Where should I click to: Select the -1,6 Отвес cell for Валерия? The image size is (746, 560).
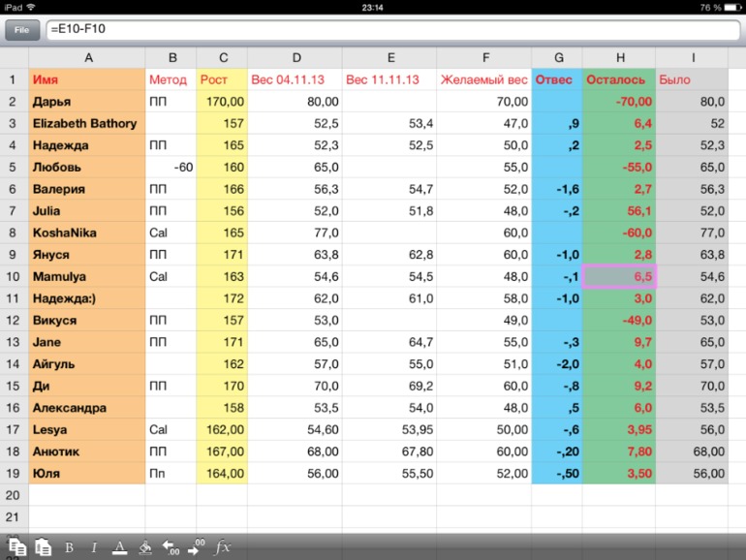(x=558, y=189)
